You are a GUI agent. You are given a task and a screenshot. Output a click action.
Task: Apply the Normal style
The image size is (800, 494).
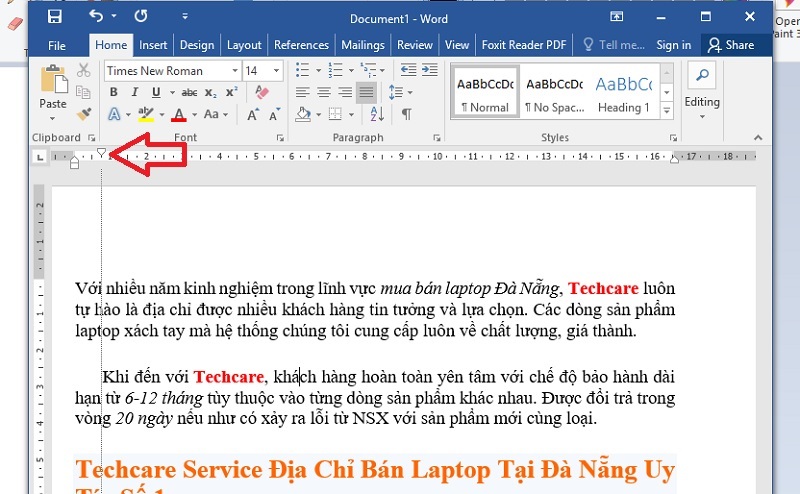(485, 92)
